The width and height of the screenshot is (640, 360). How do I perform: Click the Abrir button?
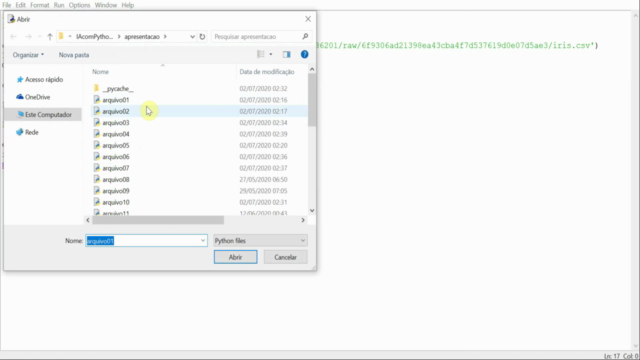(236, 257)
